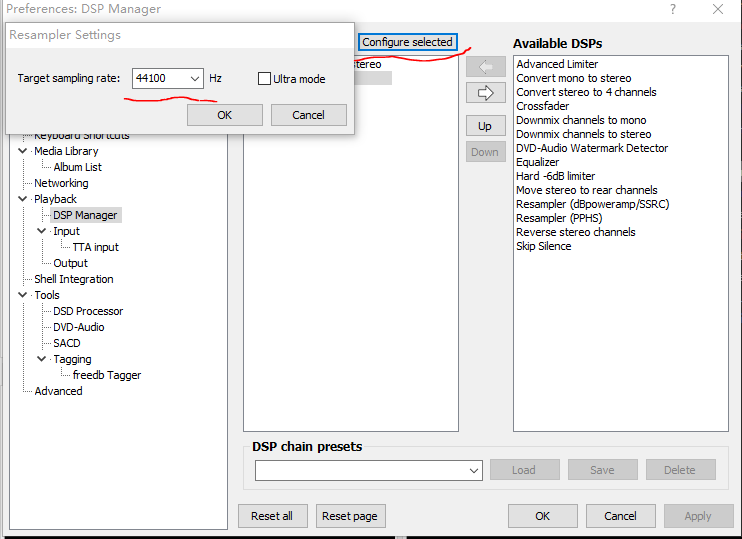Collapse the Tools tree node
742x539 pixels.
point(24,295)
